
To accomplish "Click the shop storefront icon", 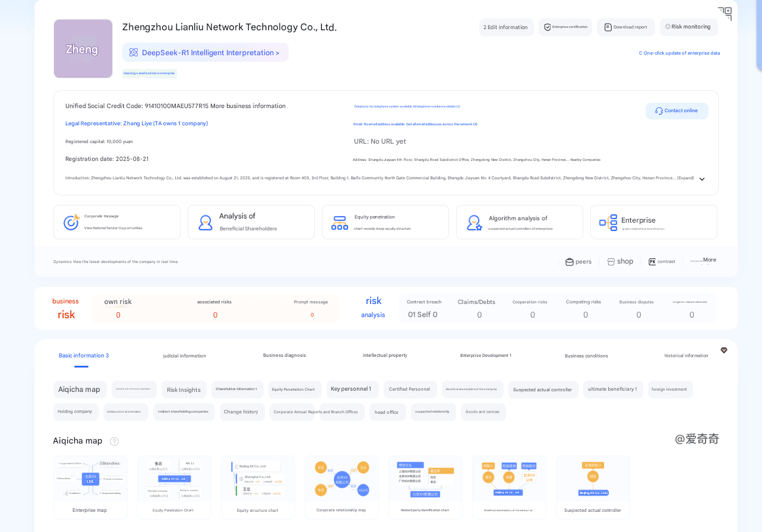I will coord(612,261).
